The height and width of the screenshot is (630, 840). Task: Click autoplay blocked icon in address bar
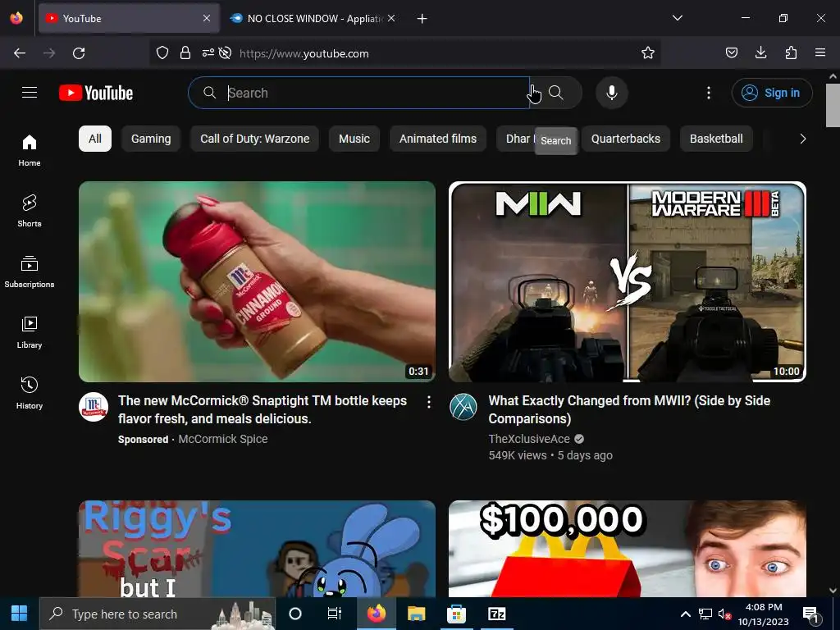click(226, 52)
